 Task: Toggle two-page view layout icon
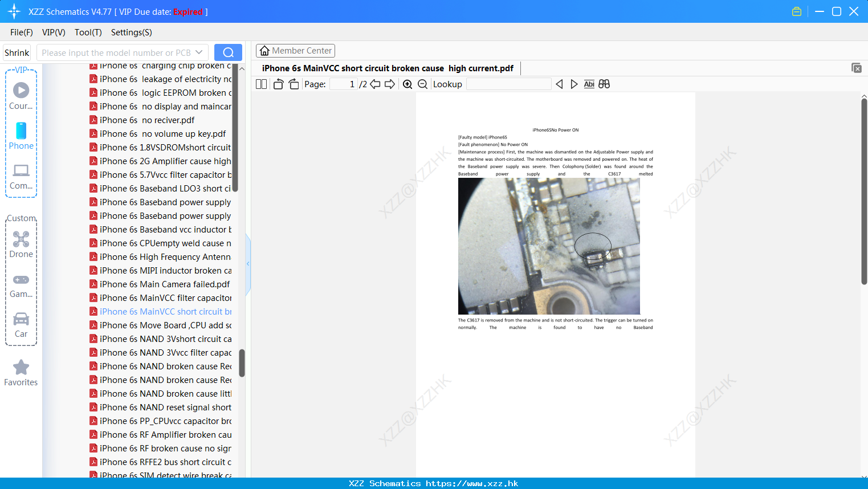pos(261,84)
